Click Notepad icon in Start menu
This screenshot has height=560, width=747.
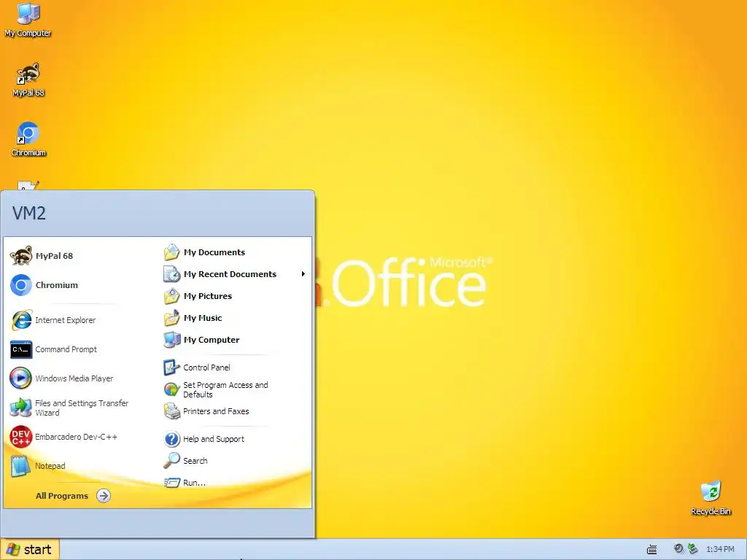pyautogui.click(x=21, y=466)
